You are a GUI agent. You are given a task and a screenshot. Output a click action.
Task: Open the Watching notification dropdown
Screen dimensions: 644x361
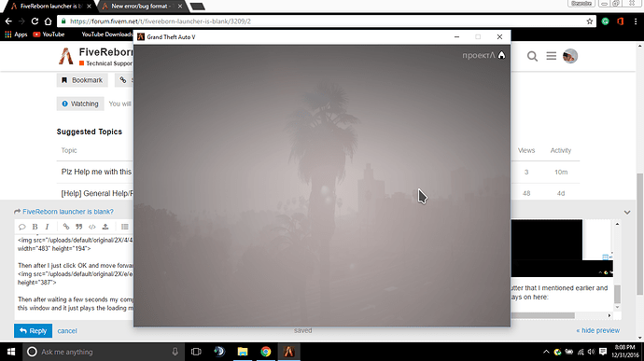coord(80,104)
